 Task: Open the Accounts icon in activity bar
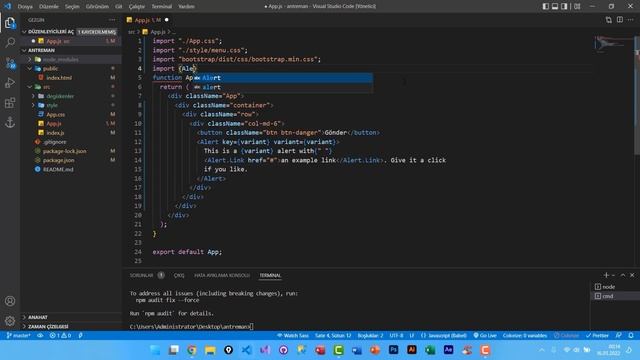(x=10, y=301)
